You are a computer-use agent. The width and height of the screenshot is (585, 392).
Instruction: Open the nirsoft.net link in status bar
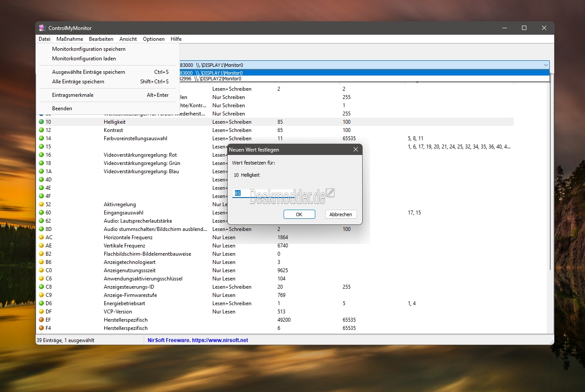220,340
